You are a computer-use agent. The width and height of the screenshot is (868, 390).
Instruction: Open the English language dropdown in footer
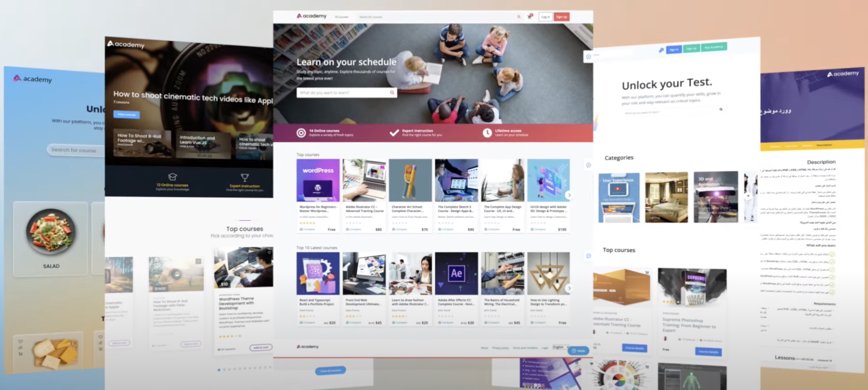point(560,347)
